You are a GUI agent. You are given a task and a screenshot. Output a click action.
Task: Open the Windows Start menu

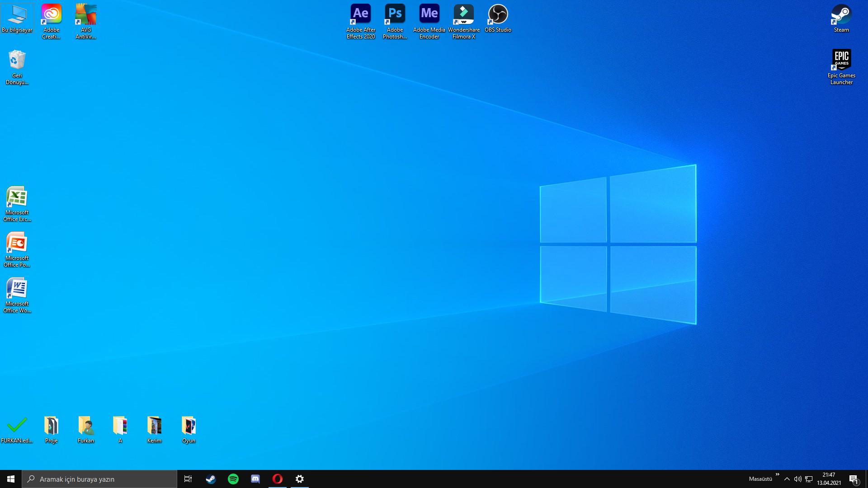pyautogui.click(x=11, y=479)
